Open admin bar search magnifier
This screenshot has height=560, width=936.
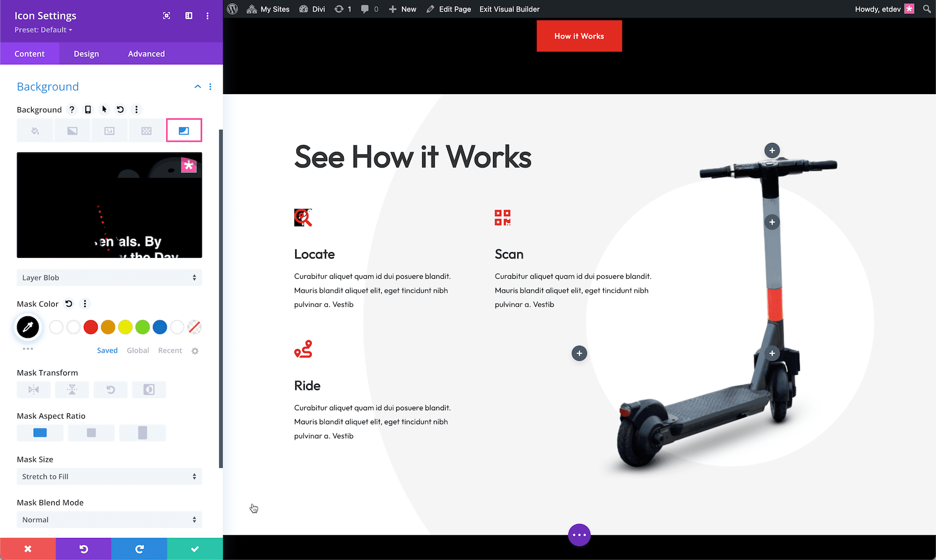point(927,9)
